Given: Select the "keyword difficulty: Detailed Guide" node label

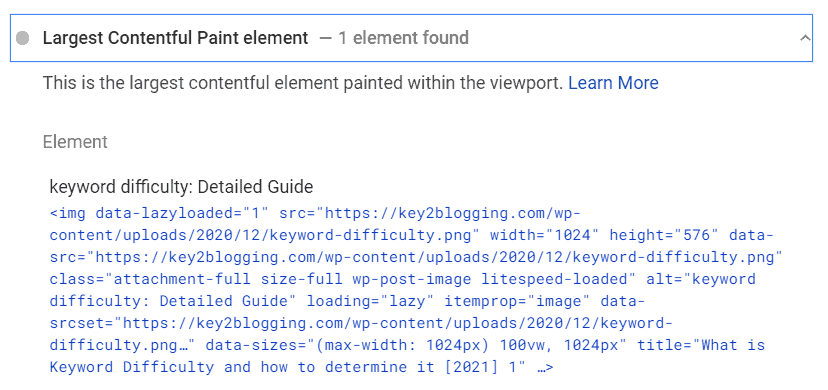Looking at the screenshot, I should pos(181,186).
